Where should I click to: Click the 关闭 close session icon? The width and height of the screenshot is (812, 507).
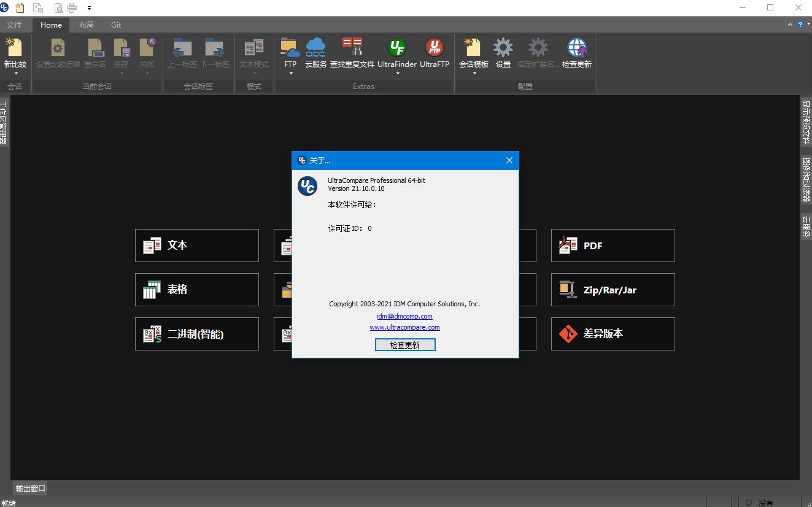pos(147,47)
